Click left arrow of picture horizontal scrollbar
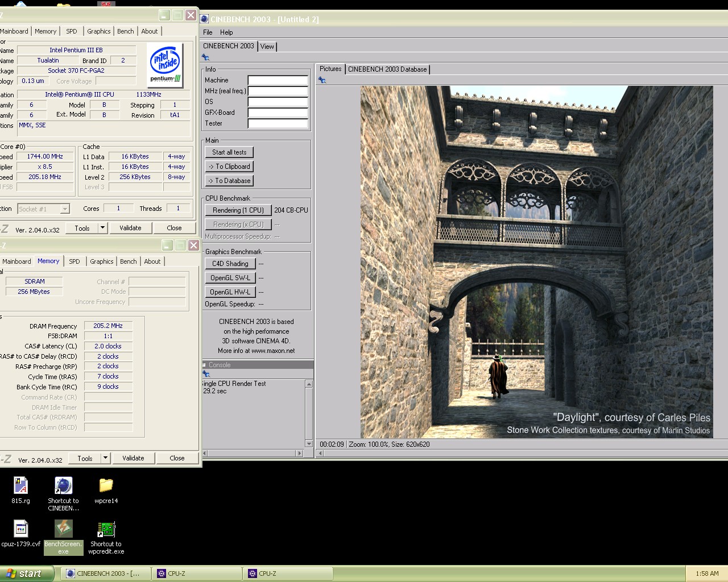 click(320, 454)
